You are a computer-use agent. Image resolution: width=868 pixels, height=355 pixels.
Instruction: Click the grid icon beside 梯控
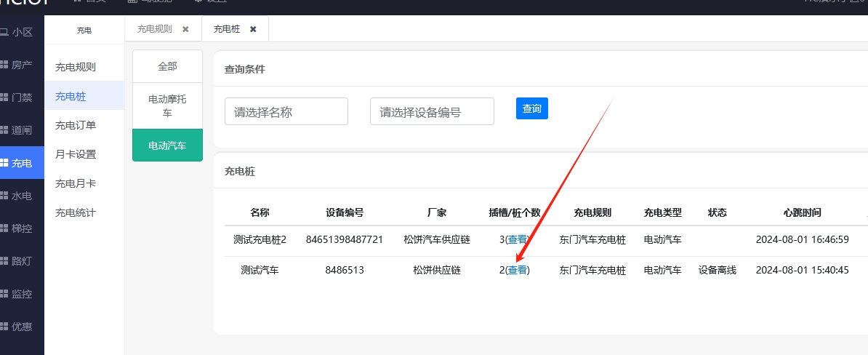click(x=4, y=228)
